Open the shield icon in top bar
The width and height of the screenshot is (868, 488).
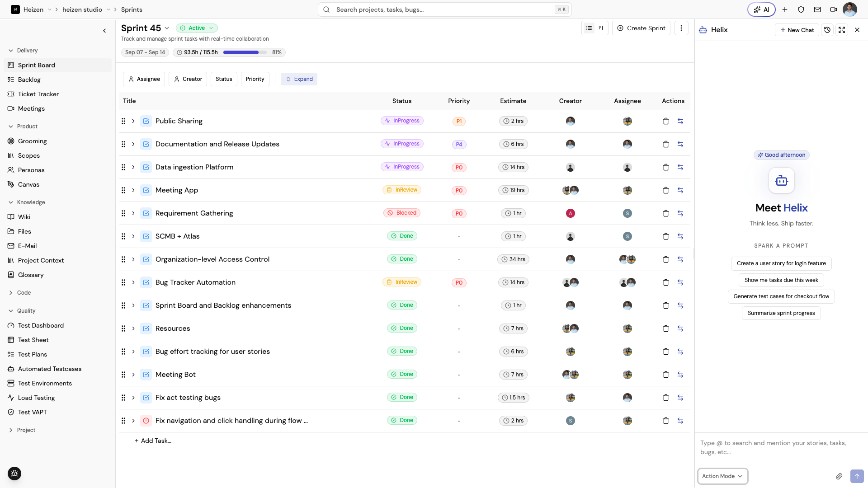pyautogui.click(x=801, y=9)
